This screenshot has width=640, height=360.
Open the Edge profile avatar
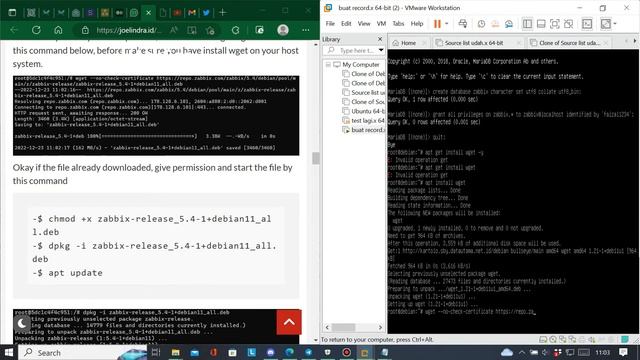pyautogui.click(x=282, y=30)
